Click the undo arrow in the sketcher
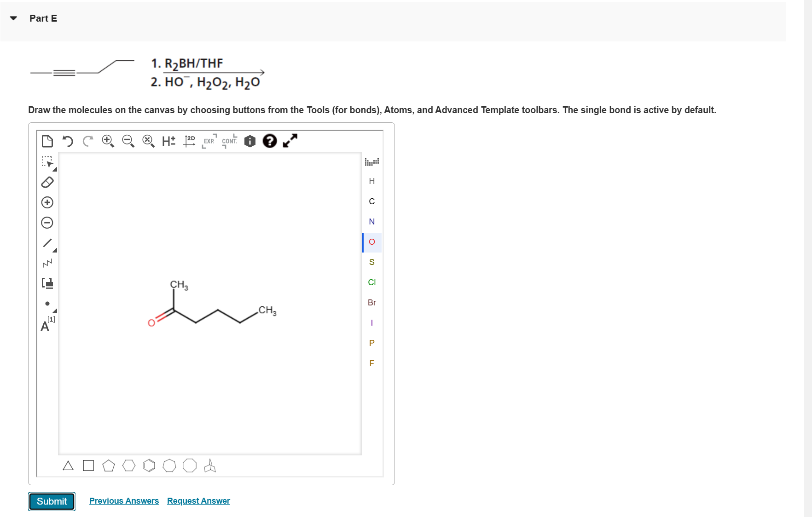 tap(68, 141)
